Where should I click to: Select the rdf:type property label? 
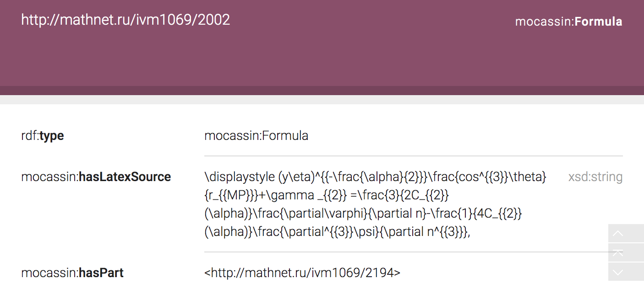click(43, 136)
